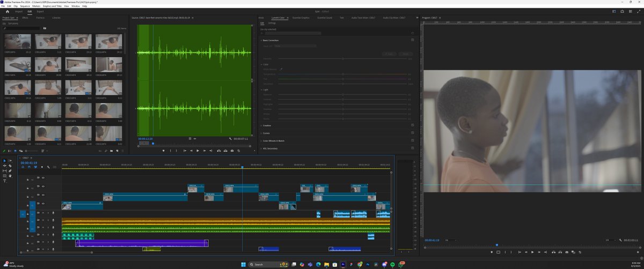Toggle Color Wheels & Match checkbox
644x269 pixels.
(413, 140)
